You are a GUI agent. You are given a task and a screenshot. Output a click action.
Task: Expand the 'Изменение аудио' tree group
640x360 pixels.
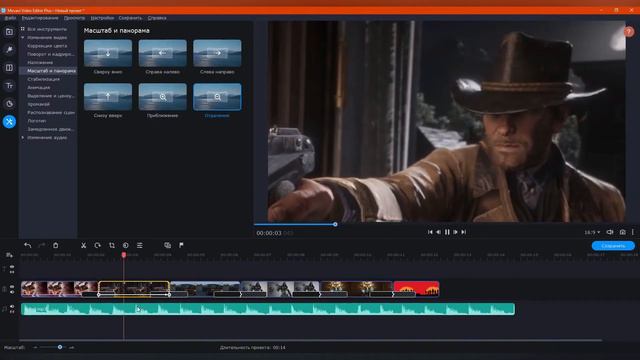(x=23, y=138)
